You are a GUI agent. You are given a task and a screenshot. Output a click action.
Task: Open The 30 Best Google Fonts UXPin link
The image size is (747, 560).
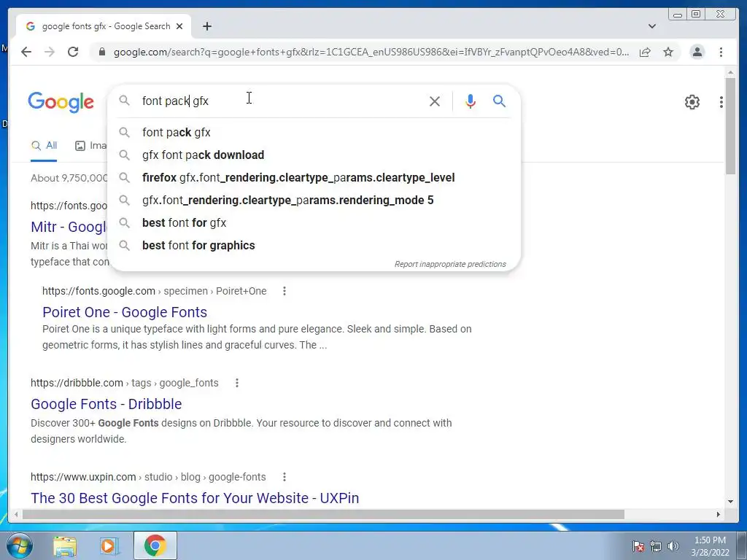pos(195,498)
